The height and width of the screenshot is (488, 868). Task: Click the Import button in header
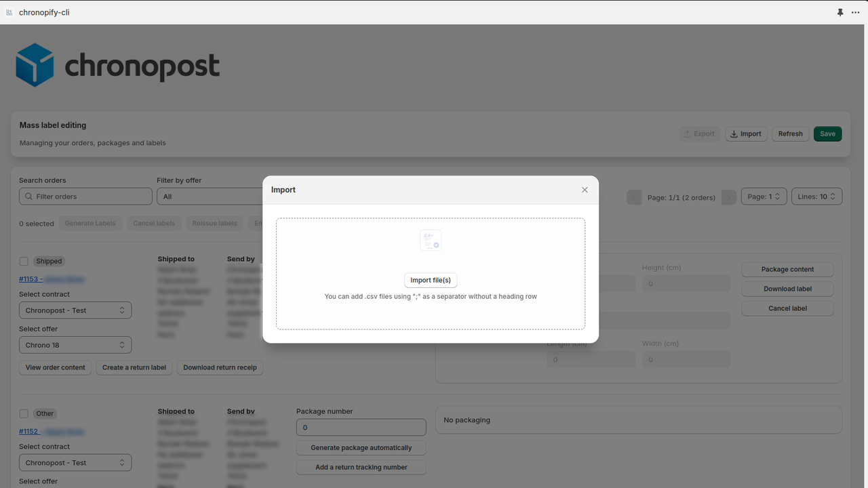[x=746, y=134]
